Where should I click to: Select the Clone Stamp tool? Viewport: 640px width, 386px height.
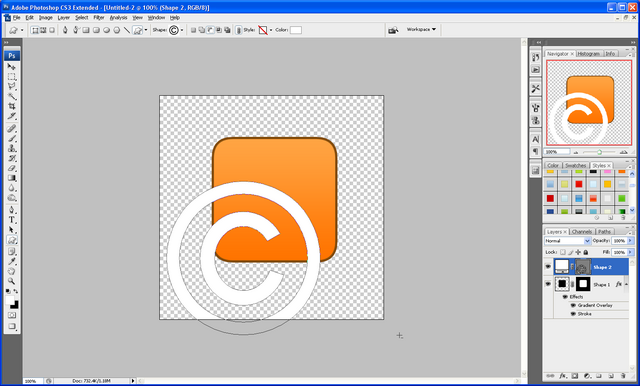(x=12, y=149)
